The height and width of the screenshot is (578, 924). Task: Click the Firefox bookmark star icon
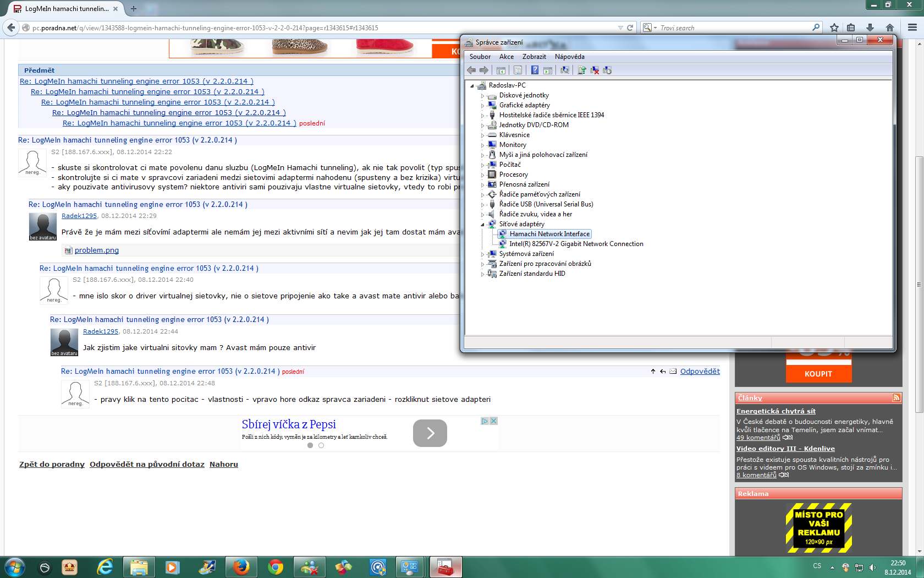pyautogui.click(x=834, y=28)
